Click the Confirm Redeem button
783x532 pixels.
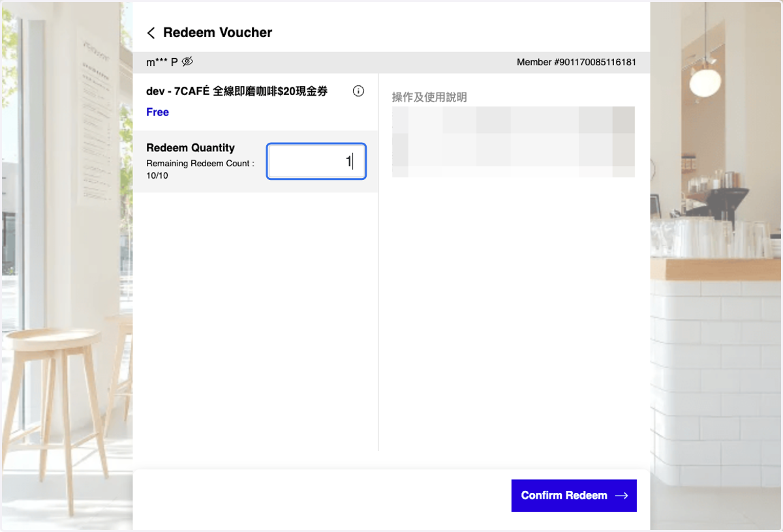point(574,495)
